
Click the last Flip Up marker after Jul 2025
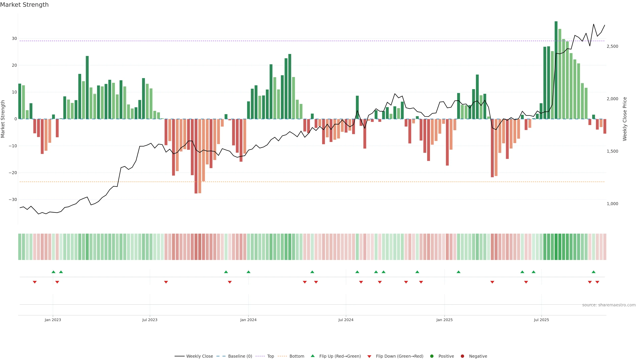(x=594, y=272)
